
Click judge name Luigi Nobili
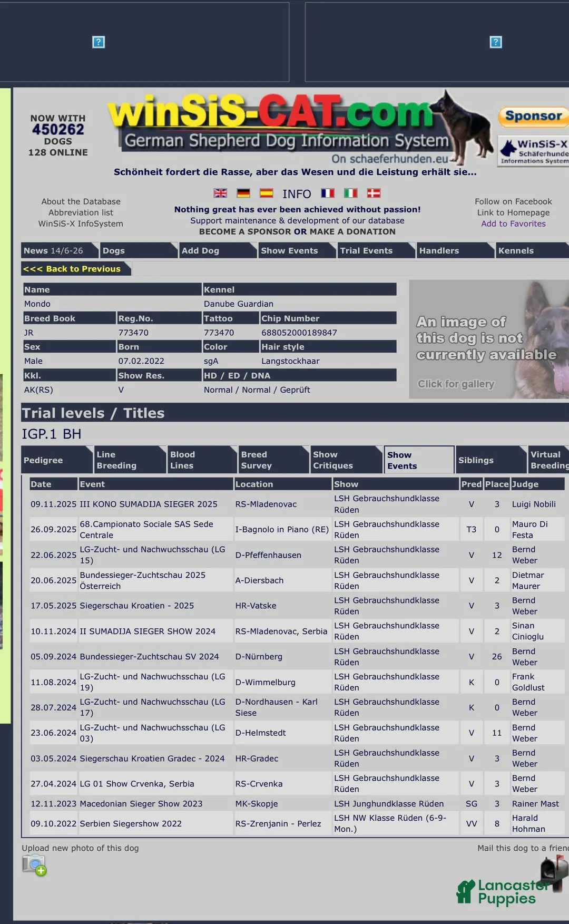(534, 504)
